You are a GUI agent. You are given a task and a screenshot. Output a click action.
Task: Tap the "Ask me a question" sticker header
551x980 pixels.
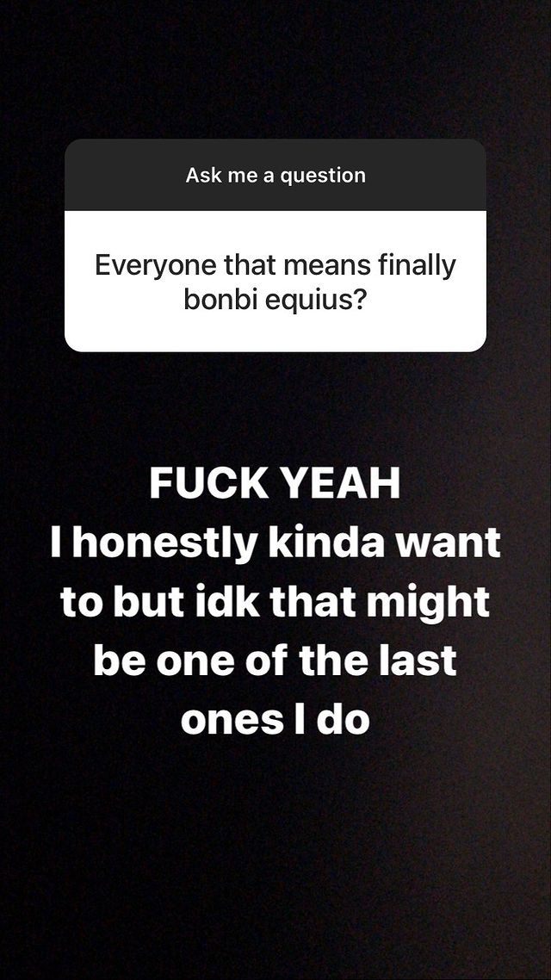click(x=275, y=175)
